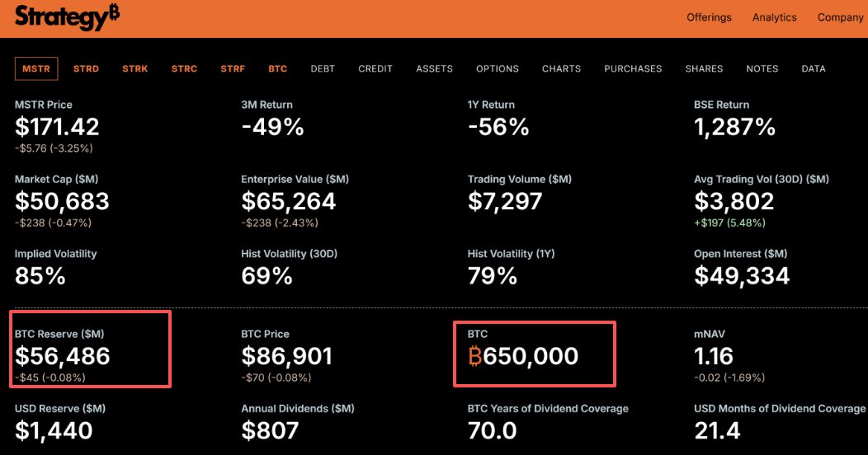Open the DEBT tab

tap(323, 68)
